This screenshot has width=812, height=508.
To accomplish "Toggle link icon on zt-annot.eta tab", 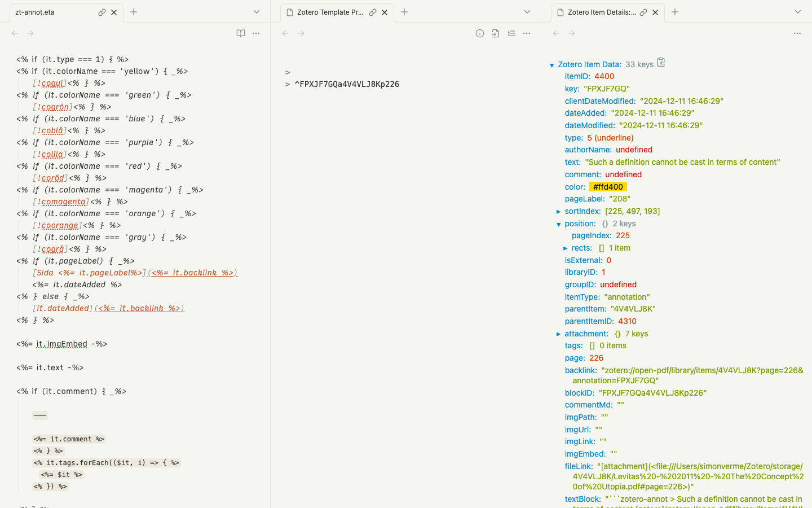I will 102,12.
